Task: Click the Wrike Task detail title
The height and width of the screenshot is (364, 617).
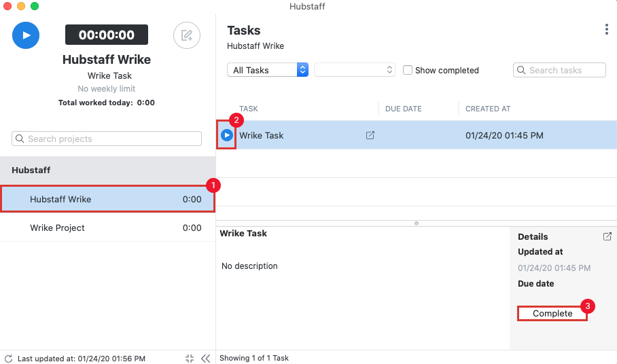Action: coord(243,234)
